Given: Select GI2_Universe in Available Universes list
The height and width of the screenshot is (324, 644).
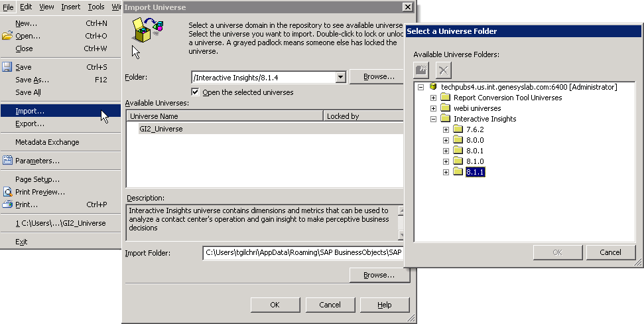Looking at the screenshot, I should pos(161,129).
